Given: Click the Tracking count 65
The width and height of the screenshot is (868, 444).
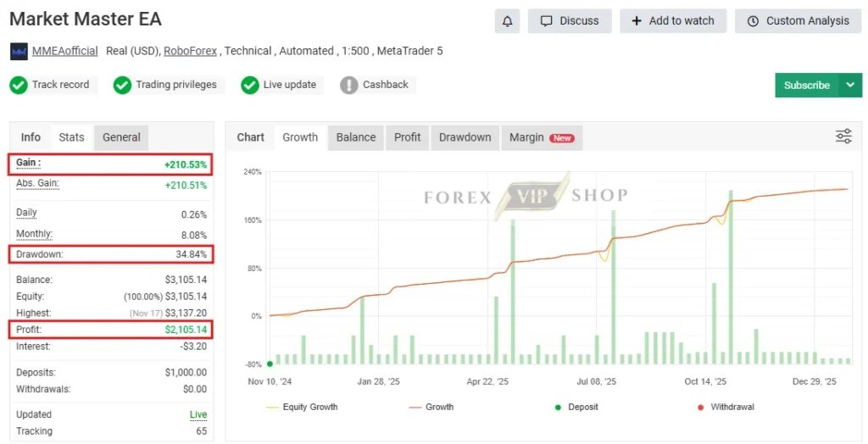Looking at the screenshot, I should pyautogui.click(x=202, y=431).
